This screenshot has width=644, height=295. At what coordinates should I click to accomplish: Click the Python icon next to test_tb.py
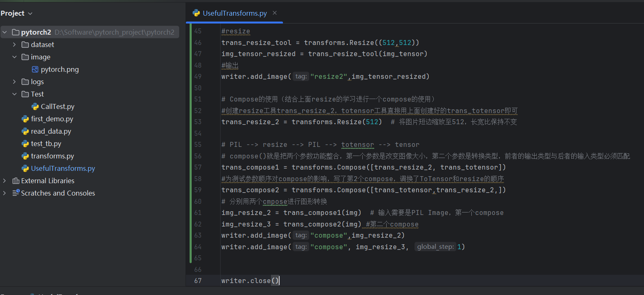coord(25,144)
